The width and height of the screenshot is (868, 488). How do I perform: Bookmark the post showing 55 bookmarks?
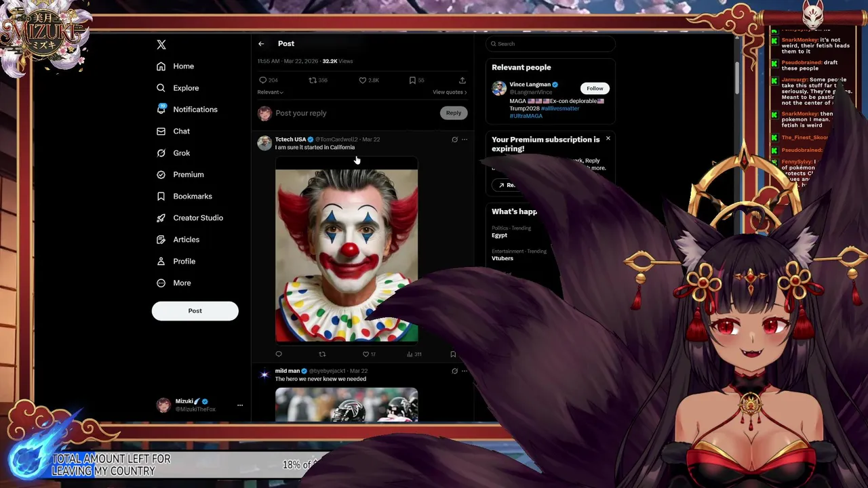416,80
